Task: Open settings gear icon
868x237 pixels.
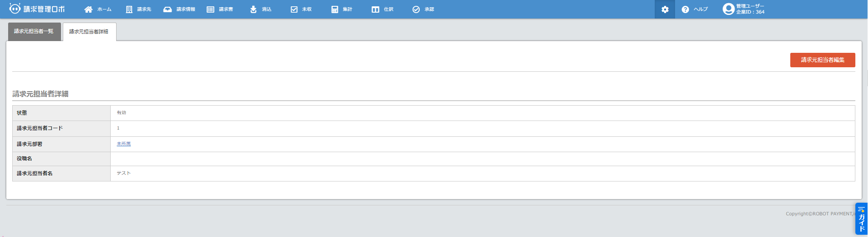Action: pyautogui.click(x=665, y=9)
